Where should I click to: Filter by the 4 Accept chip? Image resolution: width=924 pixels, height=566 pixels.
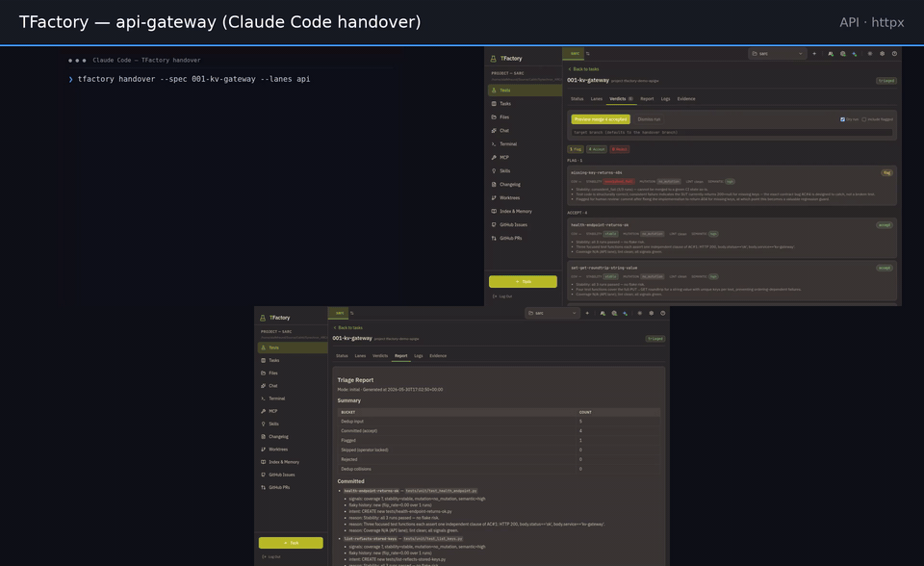click(x=597, y=149)
